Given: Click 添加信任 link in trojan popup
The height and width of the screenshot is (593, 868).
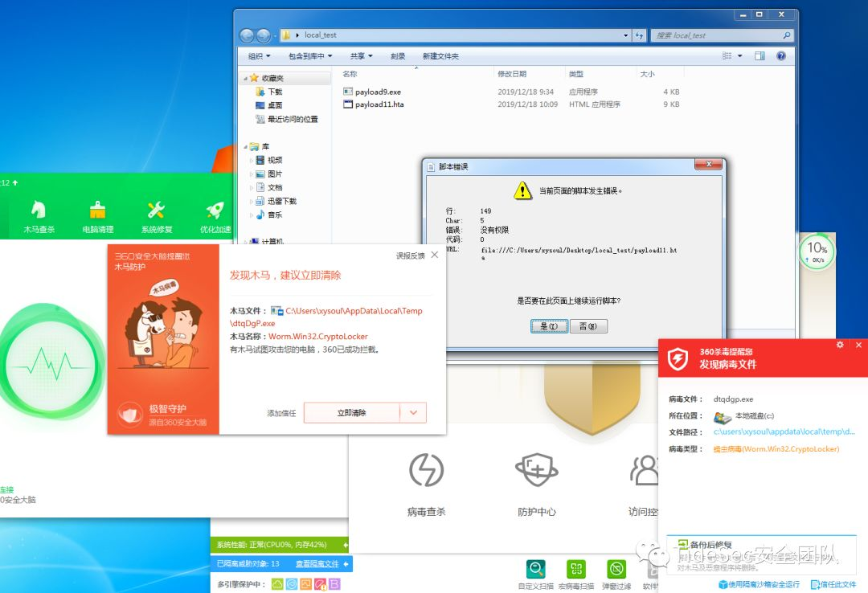Looking at the screenshot, I should tap(282, 413).
